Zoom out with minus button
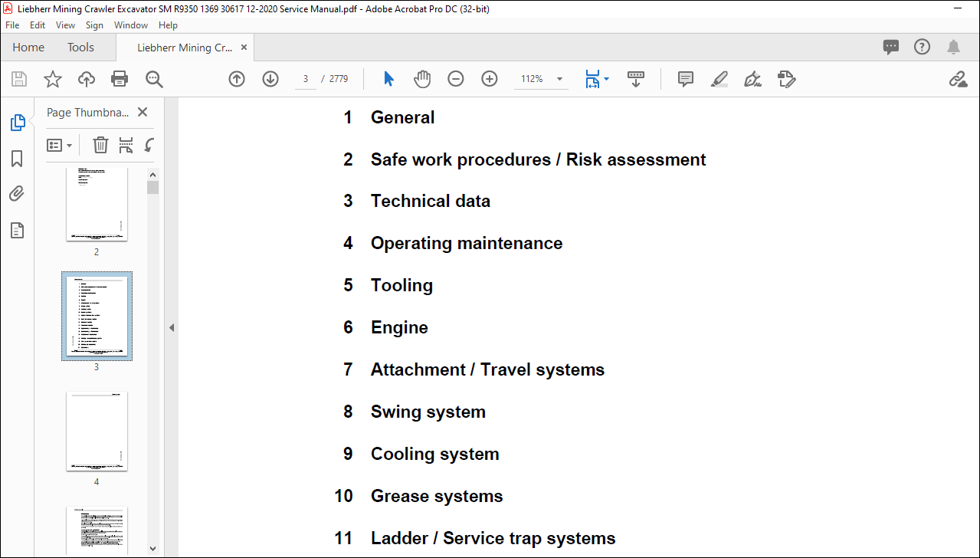The image size is (980, 558). [x=456, y=79]
